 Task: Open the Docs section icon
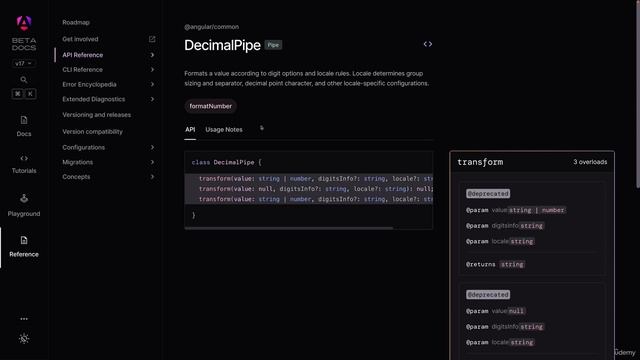pos(24,120)
